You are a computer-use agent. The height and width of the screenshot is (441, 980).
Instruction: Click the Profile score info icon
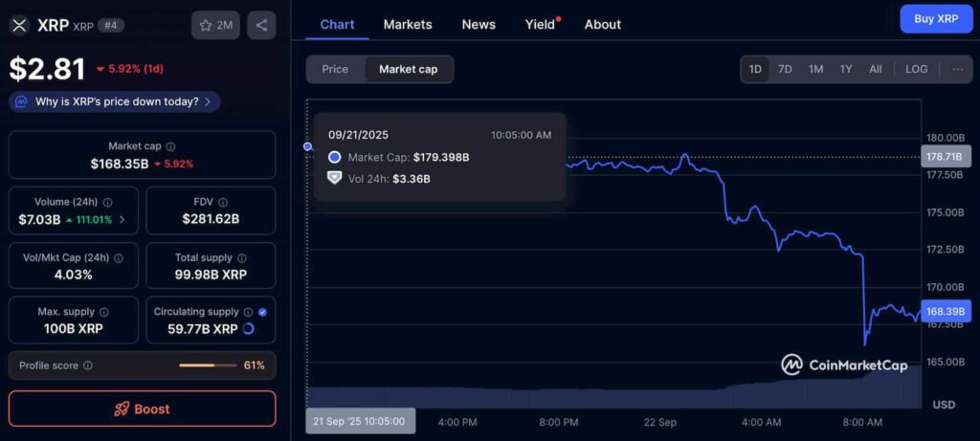coord(88,365)
